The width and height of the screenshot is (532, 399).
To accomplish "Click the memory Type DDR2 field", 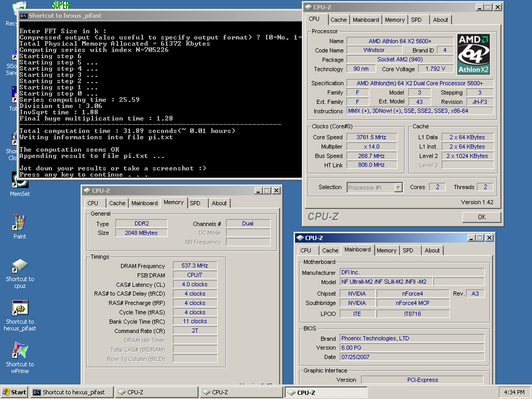I will click(x=141, y=223).
